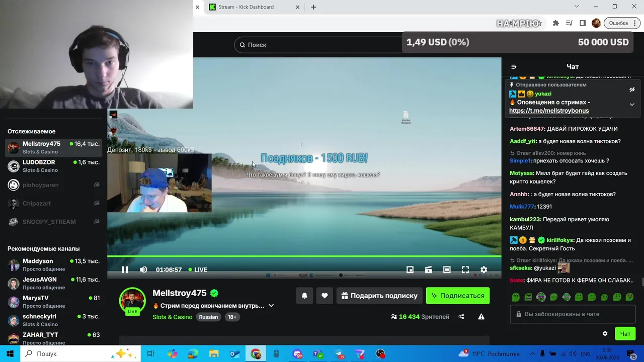Hide pinned chat message
Viewport: 644px width, 362px height.
pyautogui.click(x=632, y=89)
